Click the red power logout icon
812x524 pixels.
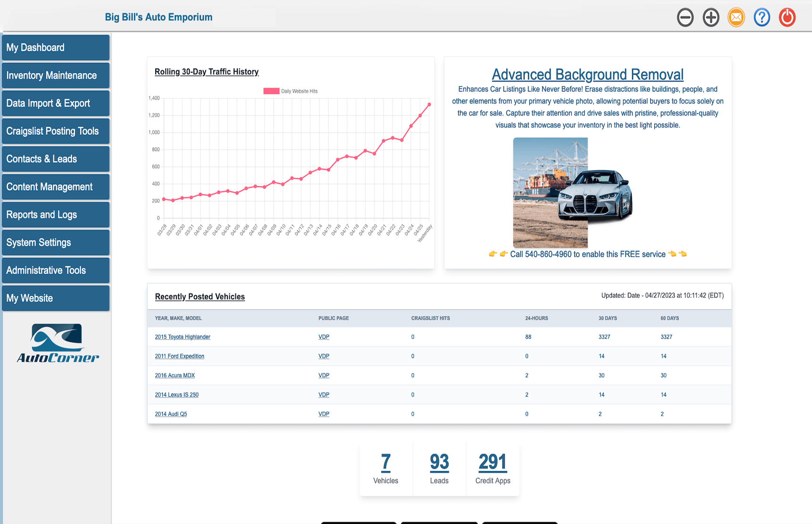[787, 18]
